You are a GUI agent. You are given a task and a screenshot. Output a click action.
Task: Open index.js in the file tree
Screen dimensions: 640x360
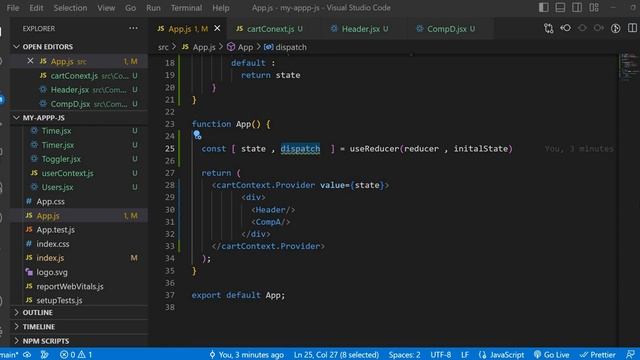pos(78,258)
